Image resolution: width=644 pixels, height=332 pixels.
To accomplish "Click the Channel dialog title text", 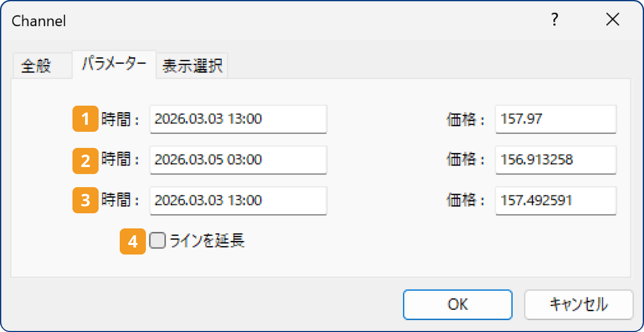I will (38, 21).
